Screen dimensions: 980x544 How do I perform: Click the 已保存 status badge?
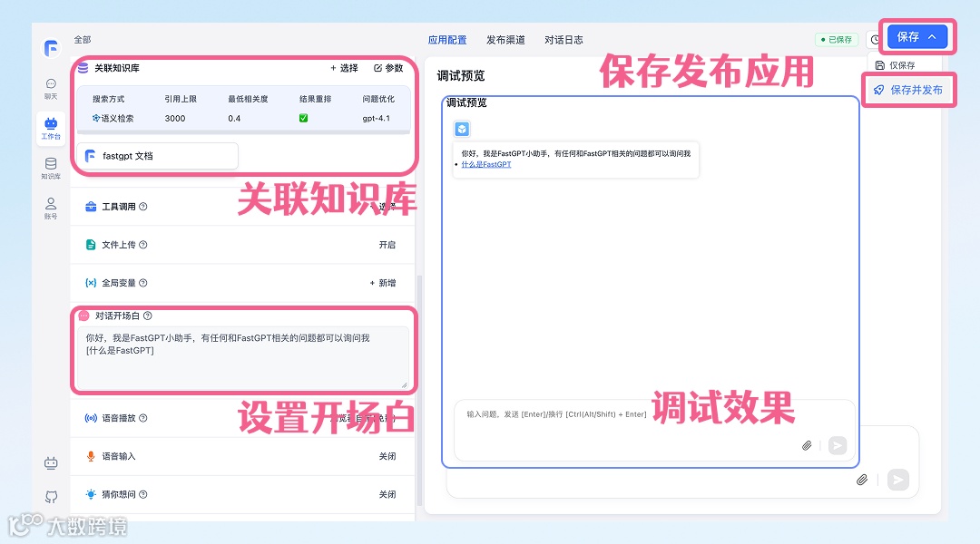point(837,39)
